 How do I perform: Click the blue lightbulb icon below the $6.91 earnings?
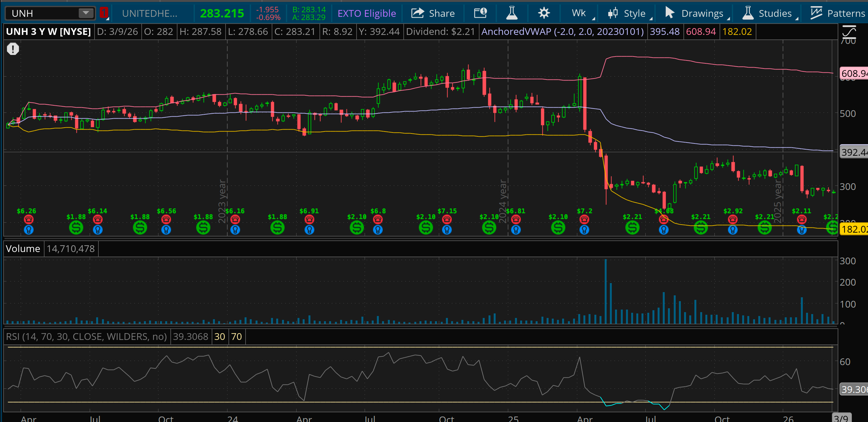[309, 230]
